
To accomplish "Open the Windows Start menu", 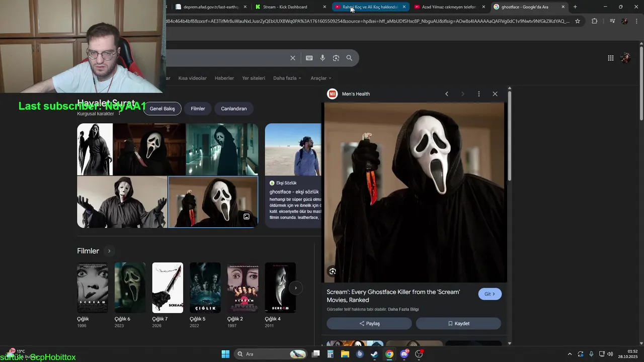I will point(225,354).
